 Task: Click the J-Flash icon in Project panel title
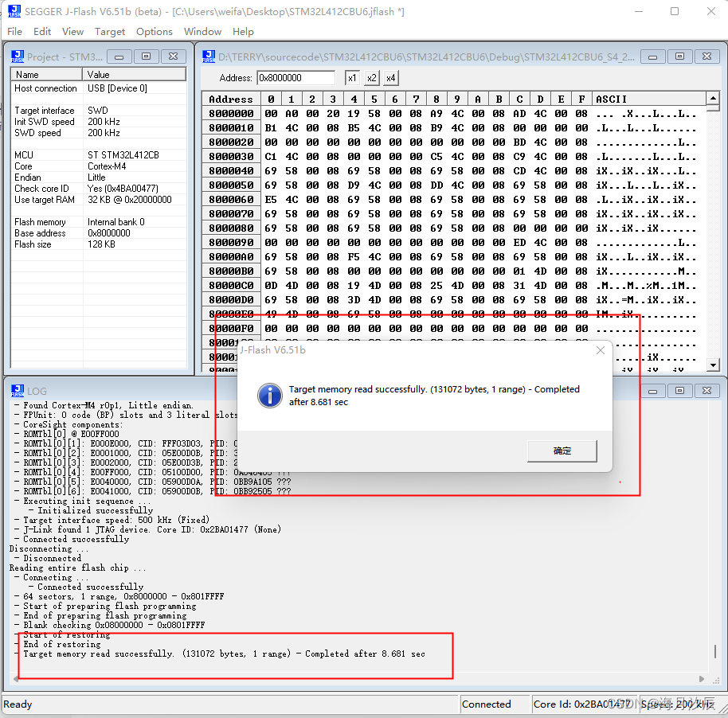[18, 57]
